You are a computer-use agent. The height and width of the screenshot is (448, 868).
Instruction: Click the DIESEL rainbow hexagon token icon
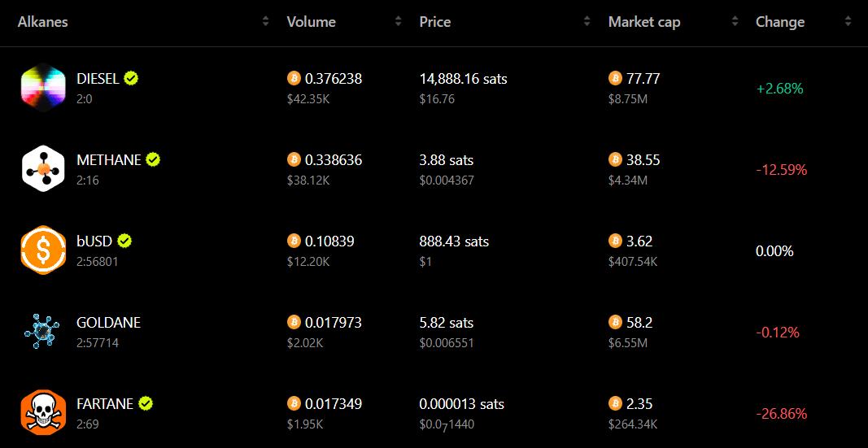(x=43, y=87)
